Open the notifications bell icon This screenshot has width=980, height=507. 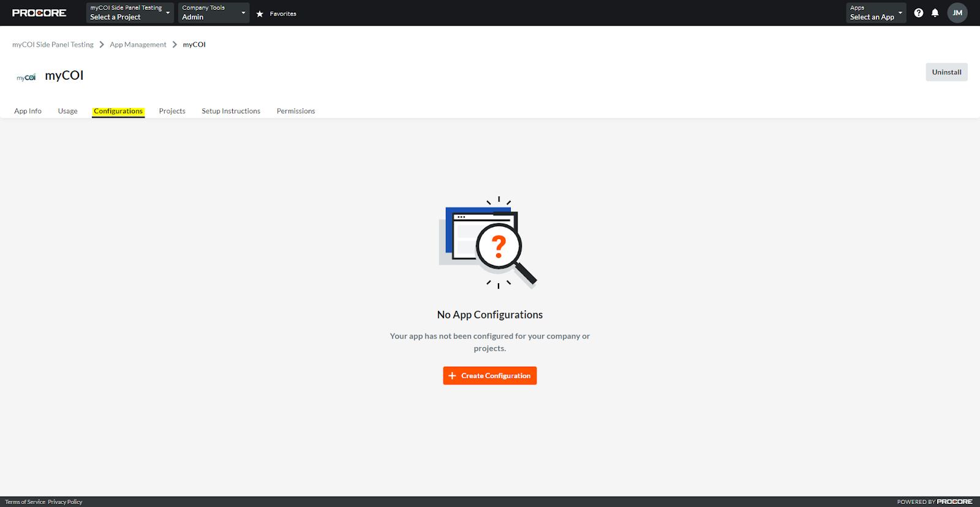coord(935,13)
